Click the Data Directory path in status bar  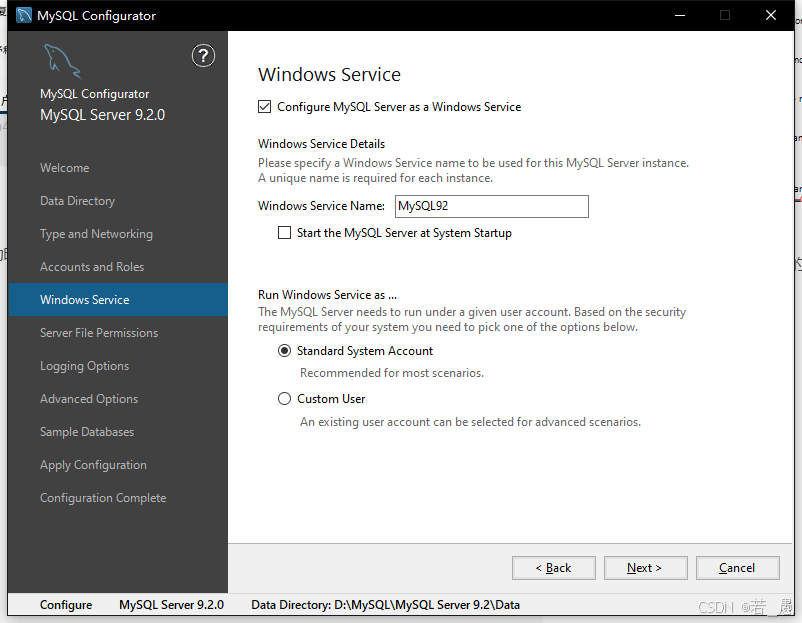385,605
